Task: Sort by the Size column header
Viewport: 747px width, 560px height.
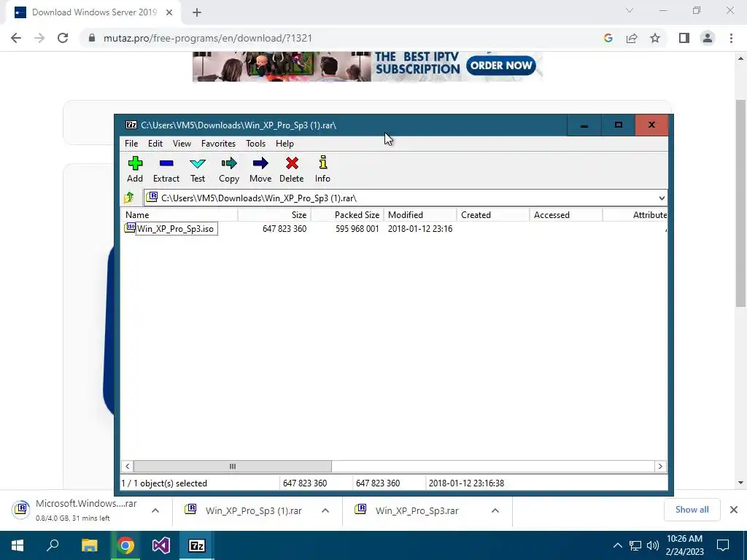Action: tap(274, 215)
